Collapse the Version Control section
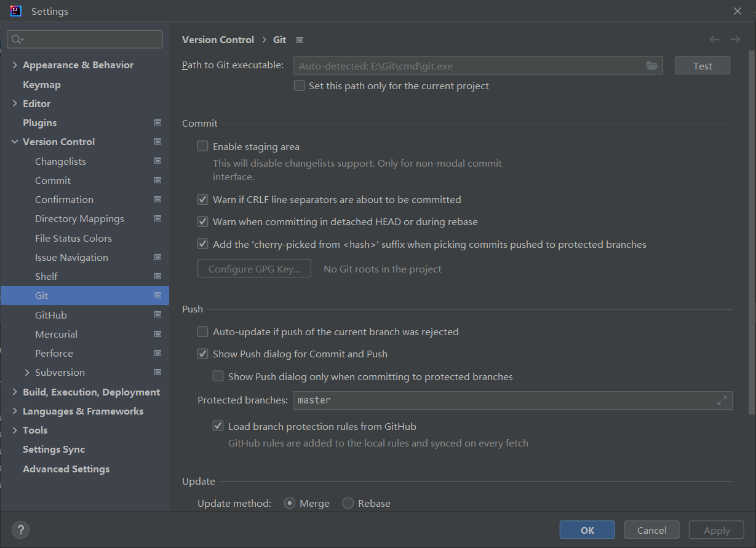Screen dimensions: 756x548 pyautogui.click(x=15, y=141)
